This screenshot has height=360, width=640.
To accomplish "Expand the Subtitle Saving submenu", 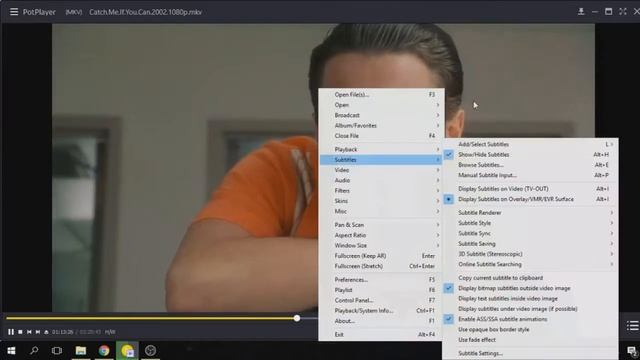I will tap(530, 244).
